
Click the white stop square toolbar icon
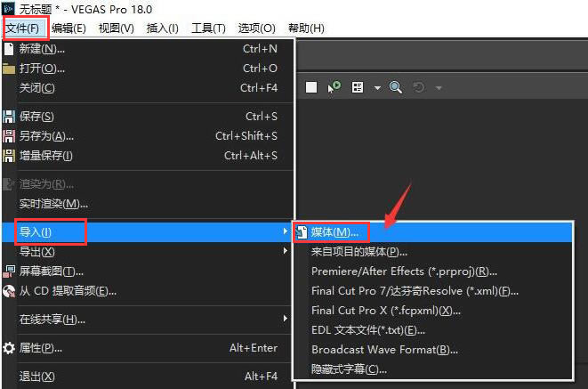tap(311, 87)
